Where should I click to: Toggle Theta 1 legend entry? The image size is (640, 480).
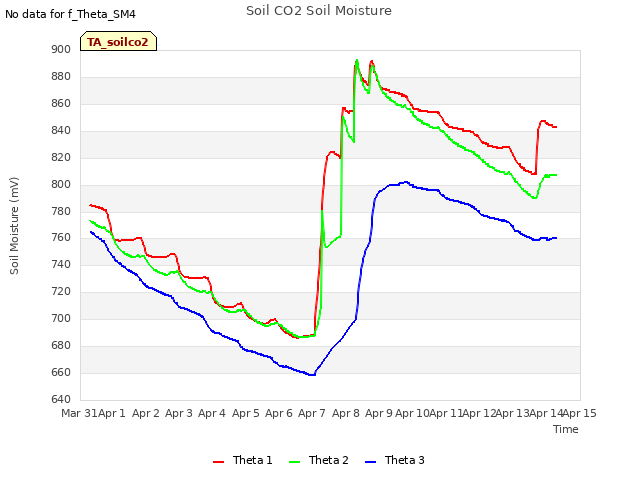(242, 460)
